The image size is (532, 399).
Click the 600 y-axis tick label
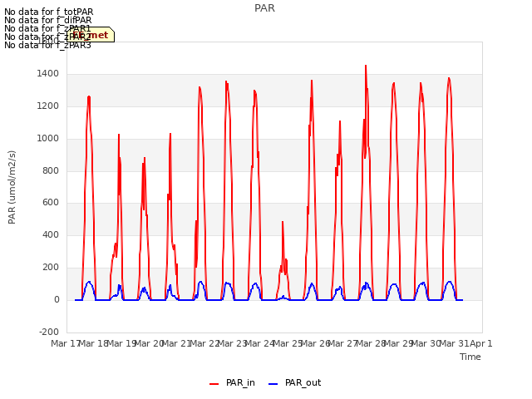click(x=51, y=203)
